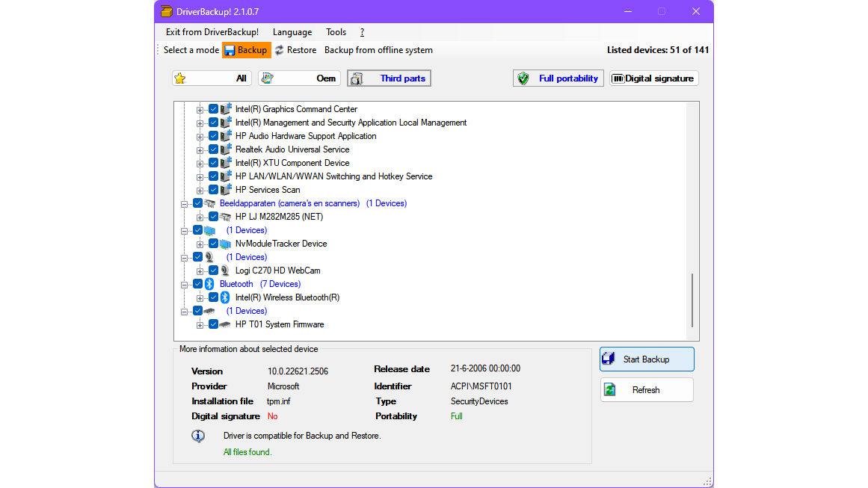Select the Intel(R) XTU Component Device row
Screen dimensions: 868x488
(292, 163)
